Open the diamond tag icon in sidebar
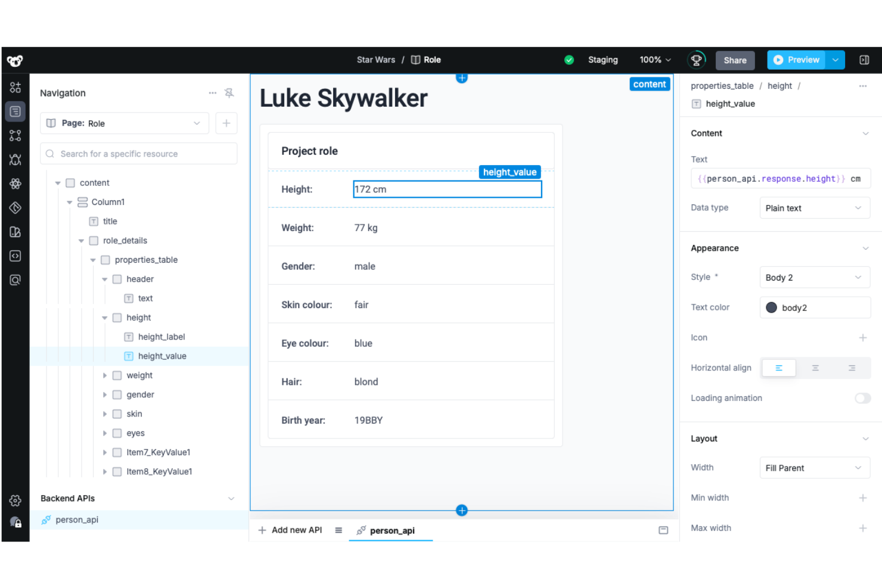 [x=15, y=208]
